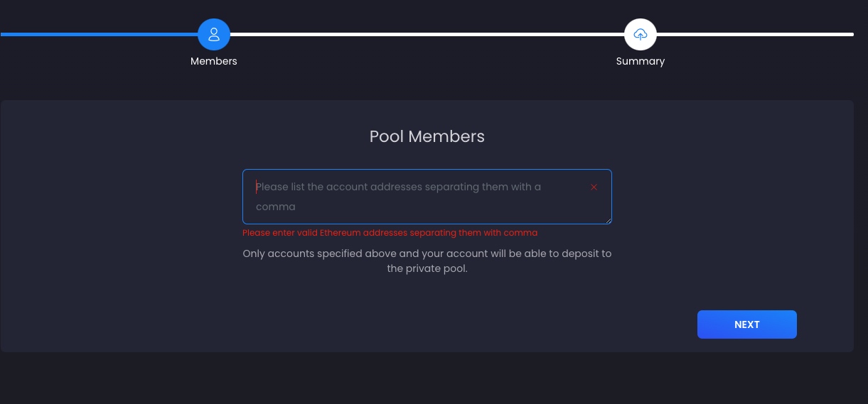Click the Members step person icon
This screenshot has width=868, height=404.
coord(214,34)
